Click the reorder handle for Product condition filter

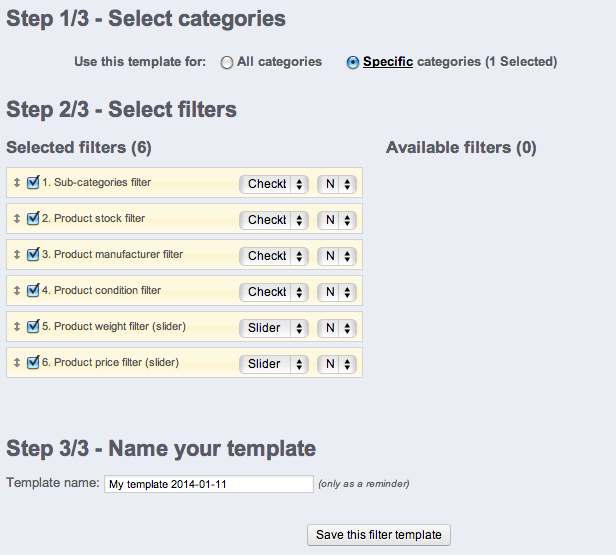pyautogui.click(x=16, y=290)
